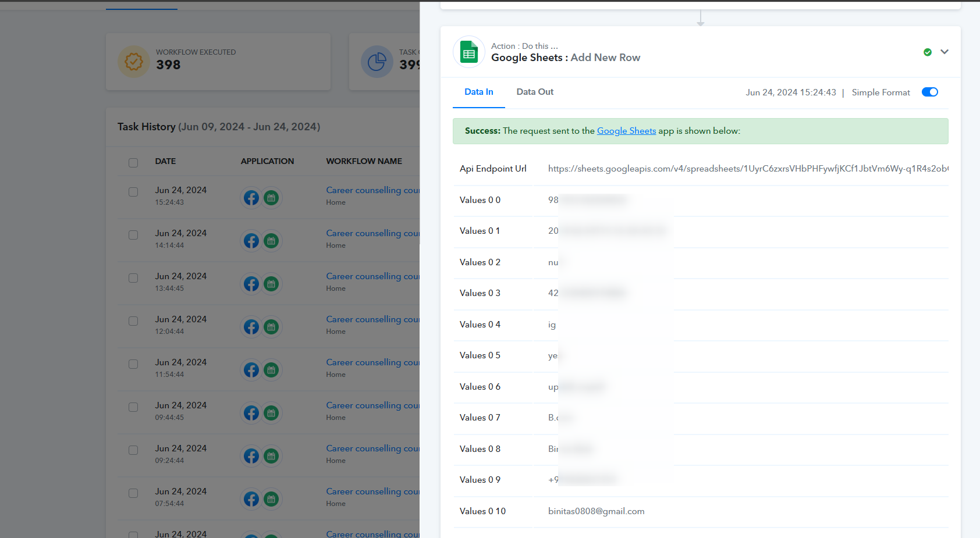980x538 pixels.
Task: Open the Data Out tab
Action: point(535,92)
